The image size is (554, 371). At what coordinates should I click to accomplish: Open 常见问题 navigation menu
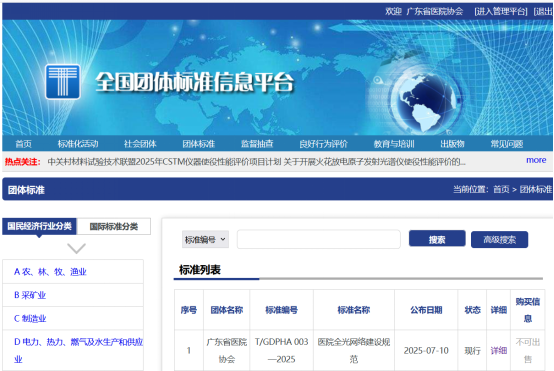tap(507, 144)
